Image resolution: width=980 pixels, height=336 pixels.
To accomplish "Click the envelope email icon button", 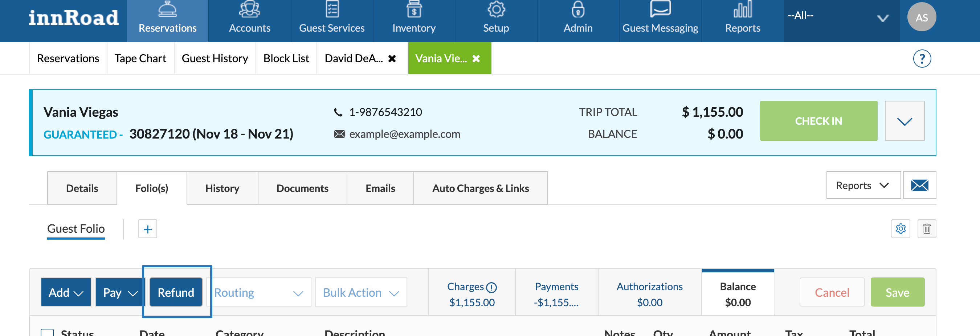I will pos(919,185).
